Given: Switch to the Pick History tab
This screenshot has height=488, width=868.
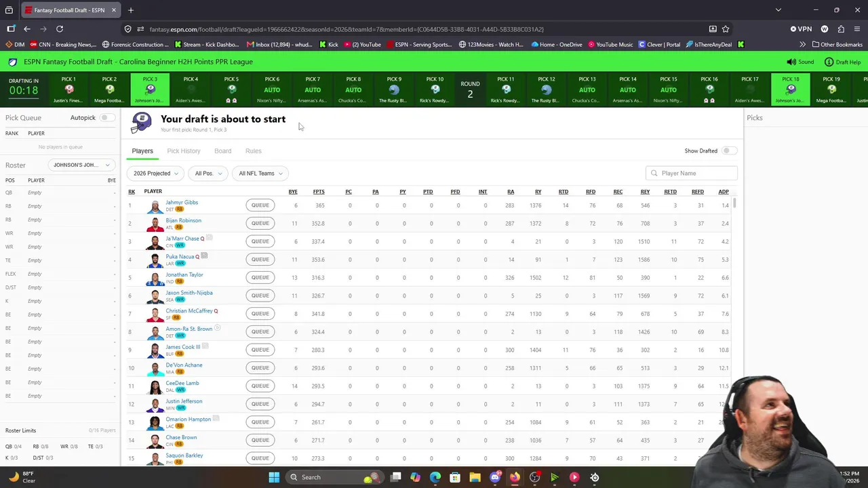Looking at the screenshot, I should pos(184,151).
